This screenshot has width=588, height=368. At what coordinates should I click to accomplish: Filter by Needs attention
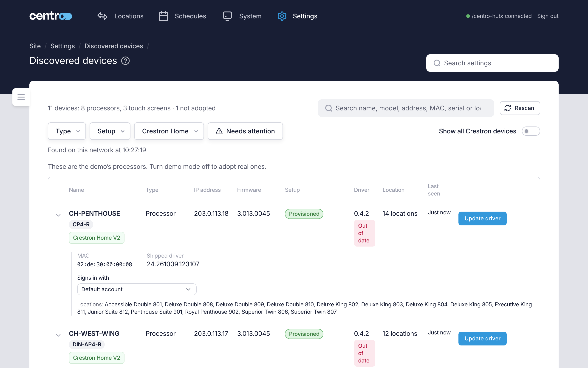[245, 131]
